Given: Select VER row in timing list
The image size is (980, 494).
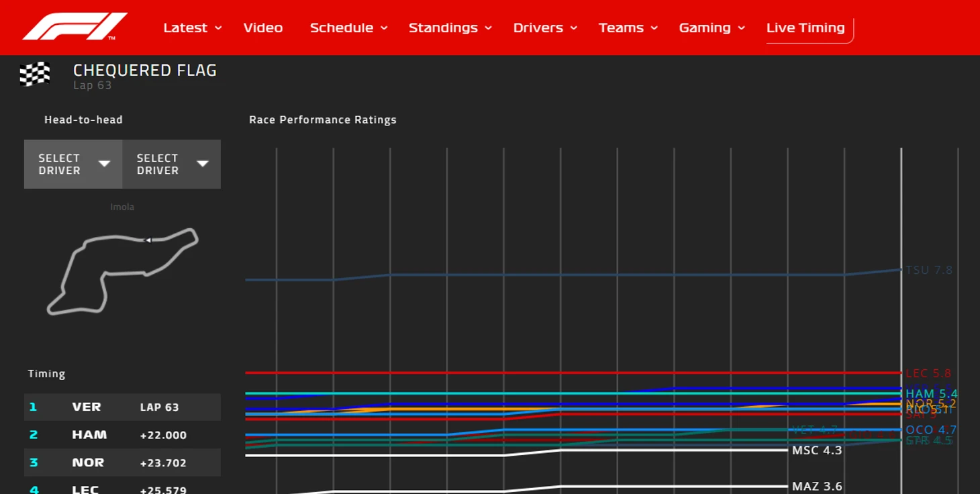Looking at the screenshot, I should pyautogui.click(x=122, y=407).
